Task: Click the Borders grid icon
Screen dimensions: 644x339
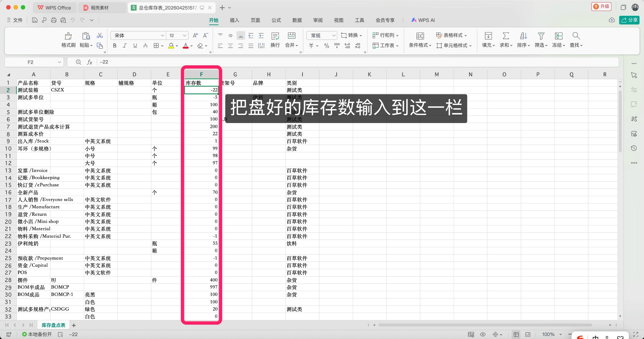Action: pos(156,46)
